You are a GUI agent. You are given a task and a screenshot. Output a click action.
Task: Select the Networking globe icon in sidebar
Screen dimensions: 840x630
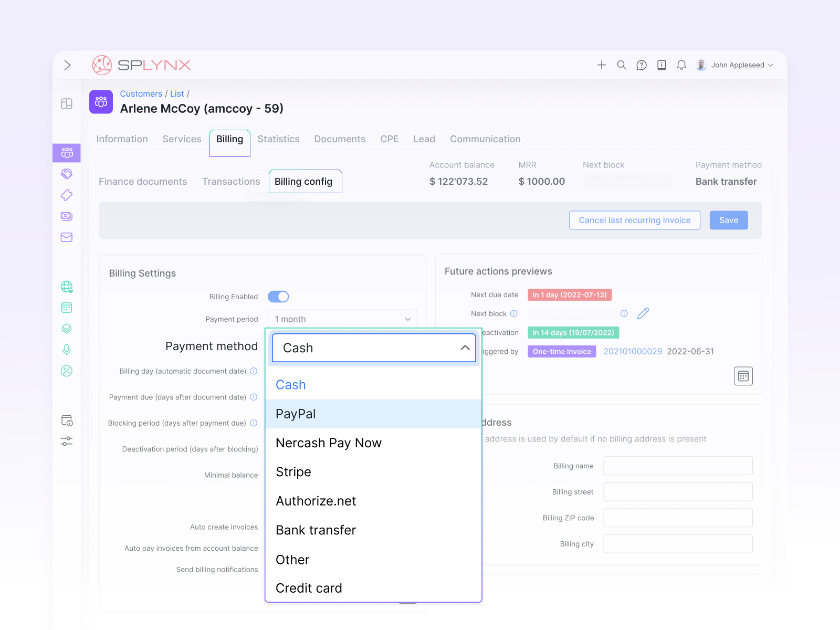tap(67, 287)
